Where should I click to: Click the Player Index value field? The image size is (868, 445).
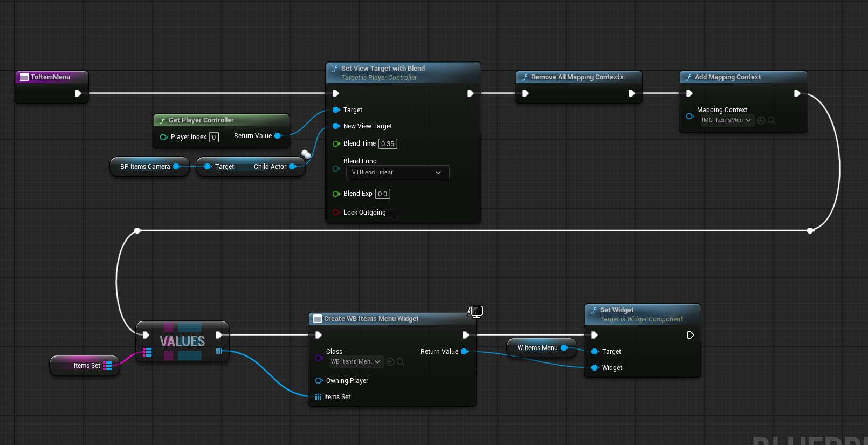click(214, 138)
